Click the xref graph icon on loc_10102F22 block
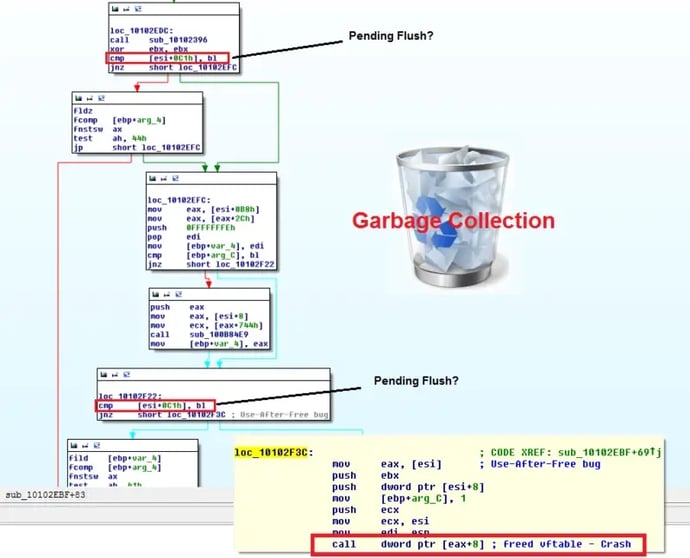The image size is (690, 558). point(124,375)
